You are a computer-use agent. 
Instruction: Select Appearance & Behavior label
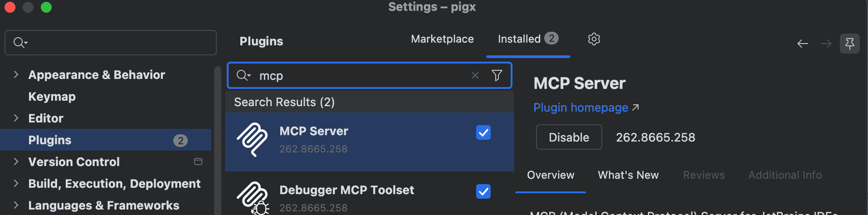click(x=97, y=75)
